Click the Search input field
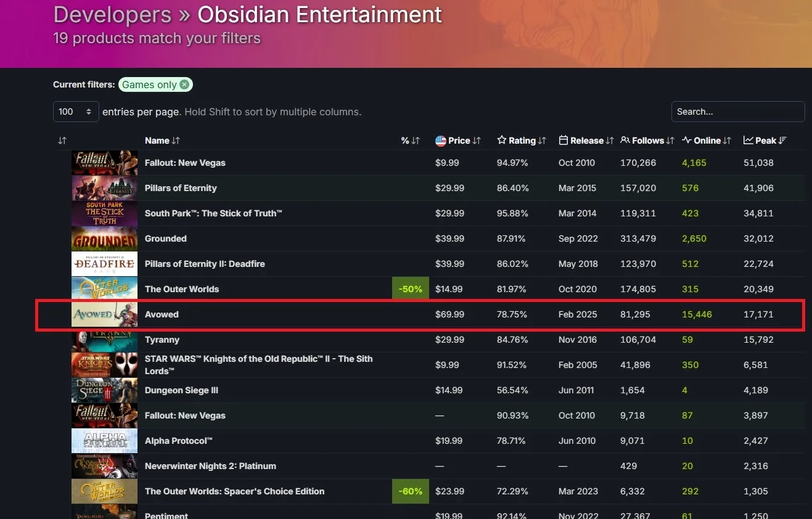The width and height of the screenshot is (812, 519). click(737, 112)
